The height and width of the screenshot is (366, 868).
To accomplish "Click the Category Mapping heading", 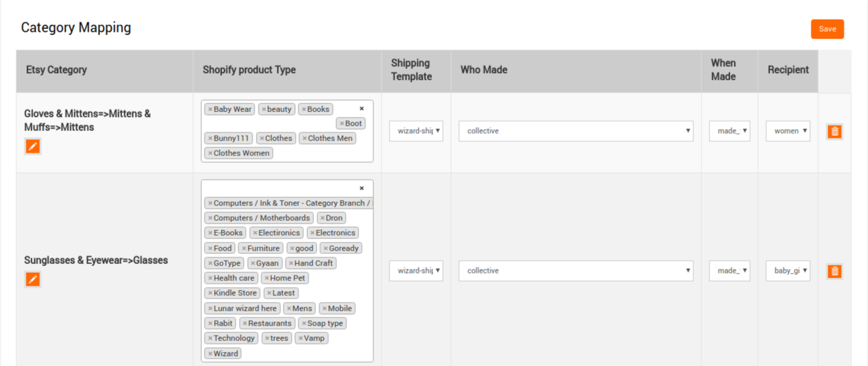I will click(x=76, y=28).
